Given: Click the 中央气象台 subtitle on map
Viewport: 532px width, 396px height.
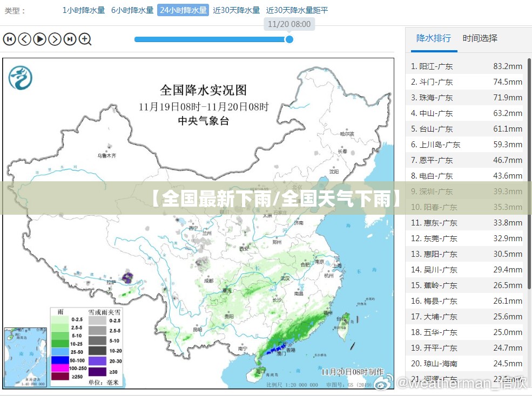Looking at the screenshot, I should coord(203,121).
